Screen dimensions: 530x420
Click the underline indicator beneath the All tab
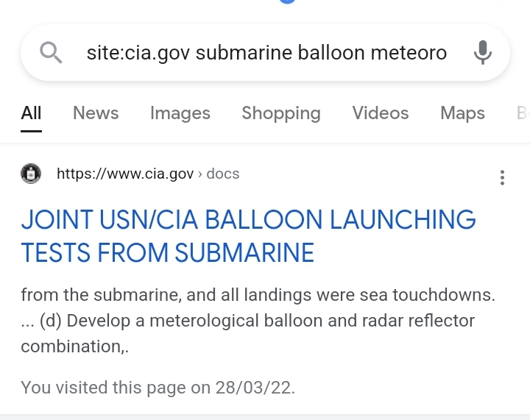(31, 130)
